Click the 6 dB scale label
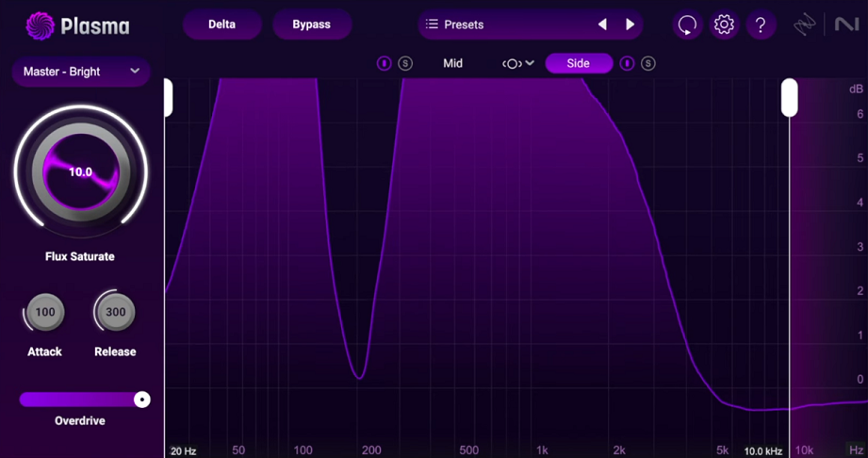 click(860, 113)
